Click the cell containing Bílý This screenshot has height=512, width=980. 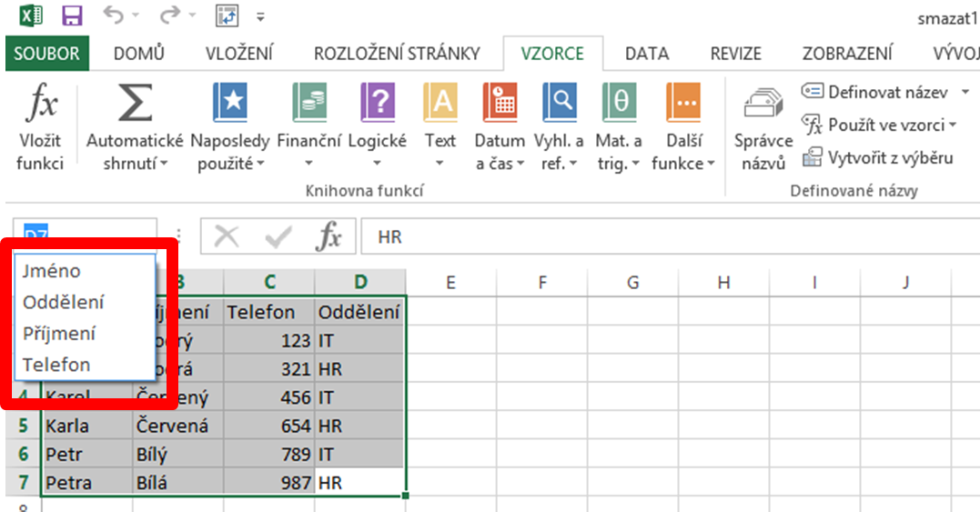point(178,454)
